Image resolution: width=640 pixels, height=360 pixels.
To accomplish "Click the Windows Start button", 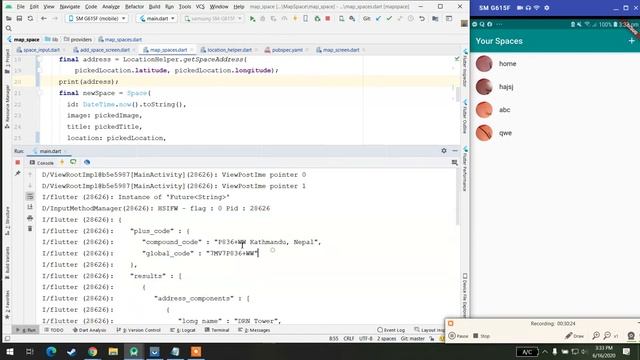I will click(9, 351).
